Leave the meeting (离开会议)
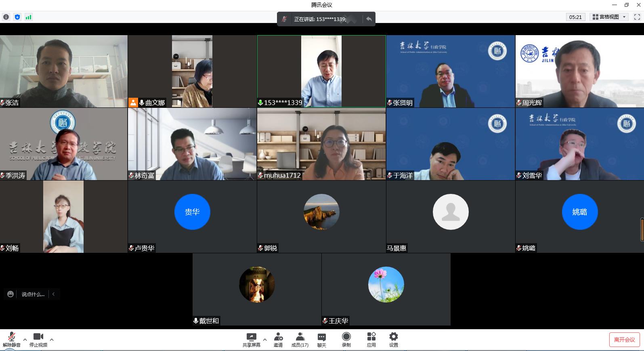Image resolution: width=644 pixels, height=351 pixels. click(x=624, y=340)
